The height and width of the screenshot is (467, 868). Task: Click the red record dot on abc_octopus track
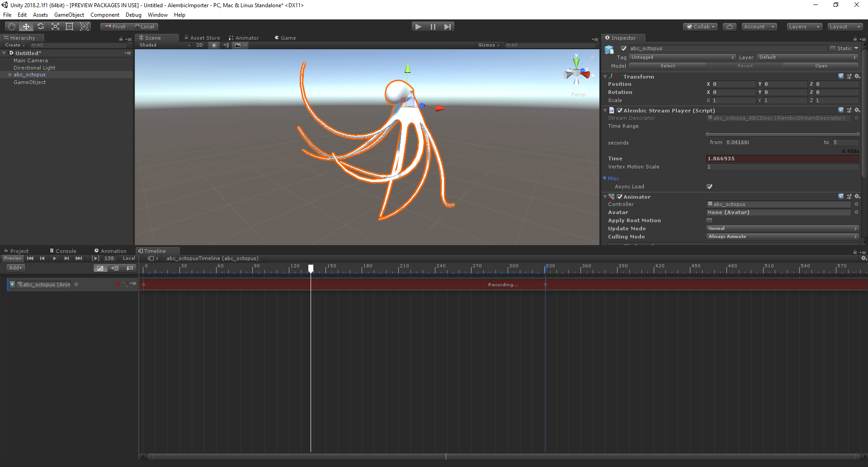118,284
